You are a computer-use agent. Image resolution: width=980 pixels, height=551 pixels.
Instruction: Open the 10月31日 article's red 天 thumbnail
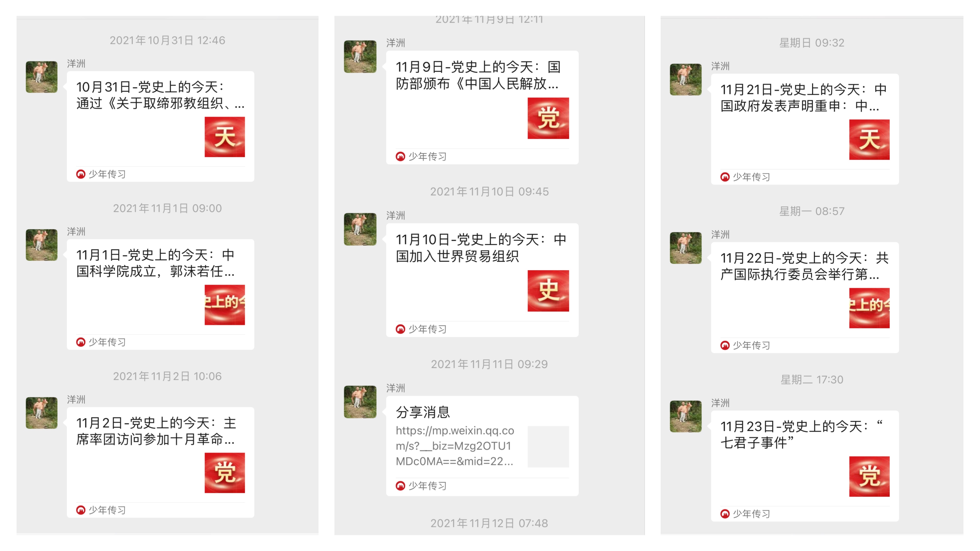click(224, 137)
